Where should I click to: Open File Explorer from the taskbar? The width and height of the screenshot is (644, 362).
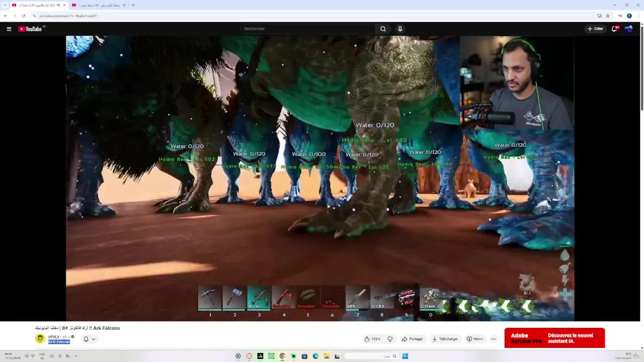click(327, 356)
